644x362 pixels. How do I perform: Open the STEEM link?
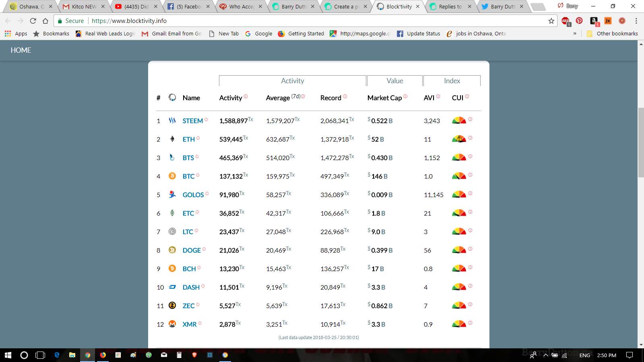(193, 121)
